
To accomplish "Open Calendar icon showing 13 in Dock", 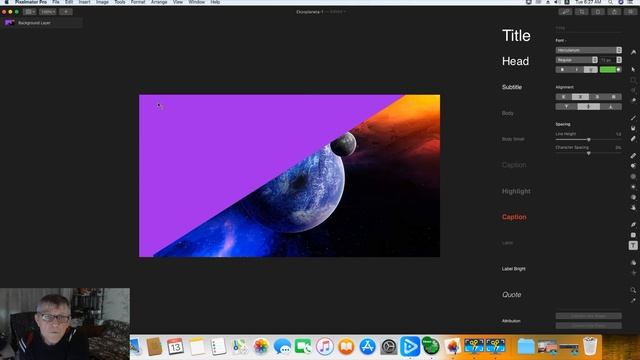I will [x=175, y=347].
